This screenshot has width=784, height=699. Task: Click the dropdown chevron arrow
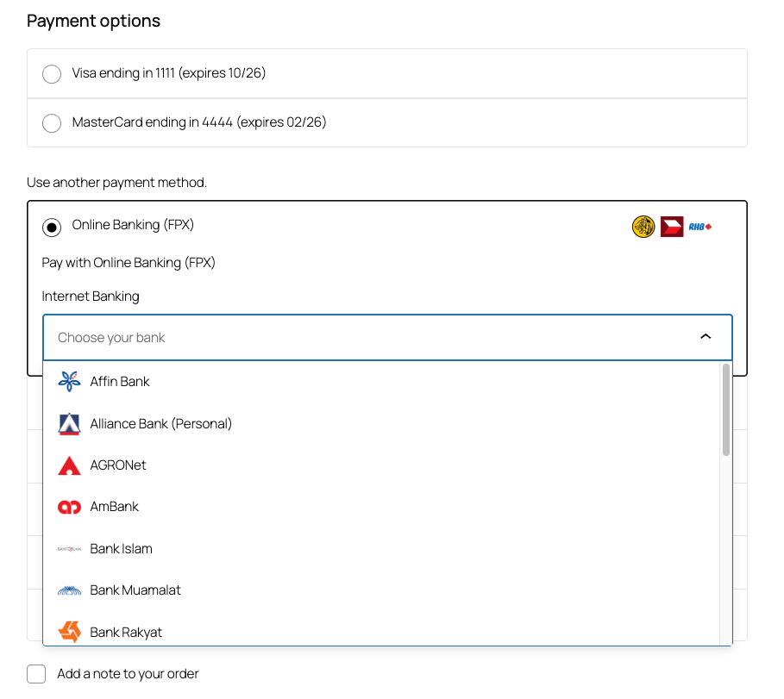[x=706, y=337]
